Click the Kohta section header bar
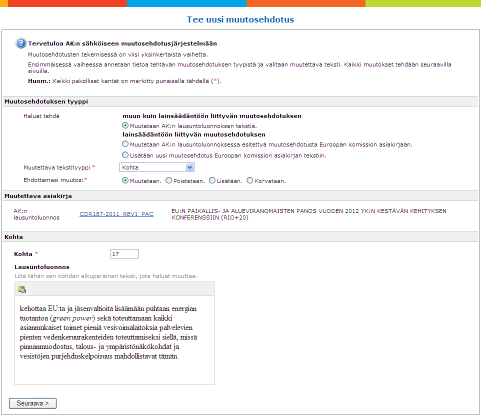The height and width of the screenshot is (416, 481). click(240, 237)
